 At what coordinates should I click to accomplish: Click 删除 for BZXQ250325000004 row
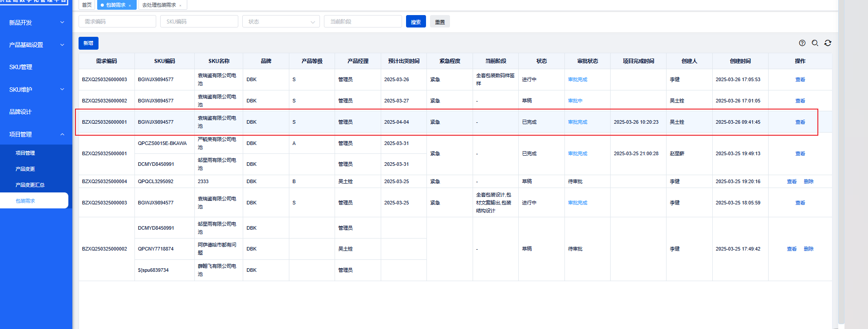pyautogui.click(x=808, y=181)
